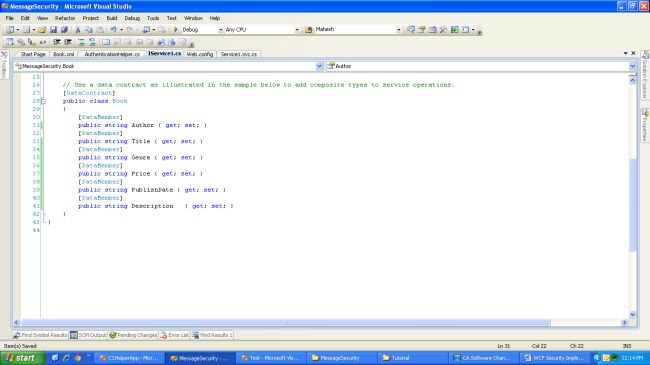Switch to Test - Microsoft Visual Studio taskbar item
The image size is (650, 365).
[270, 358]
